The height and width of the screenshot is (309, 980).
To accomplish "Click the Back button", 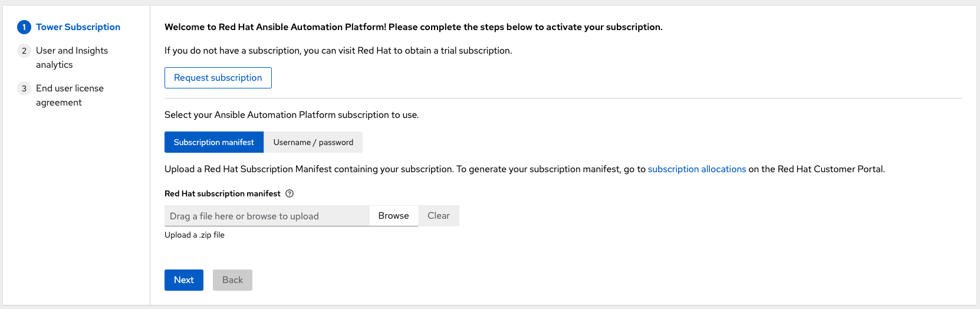I will (232, 280).
